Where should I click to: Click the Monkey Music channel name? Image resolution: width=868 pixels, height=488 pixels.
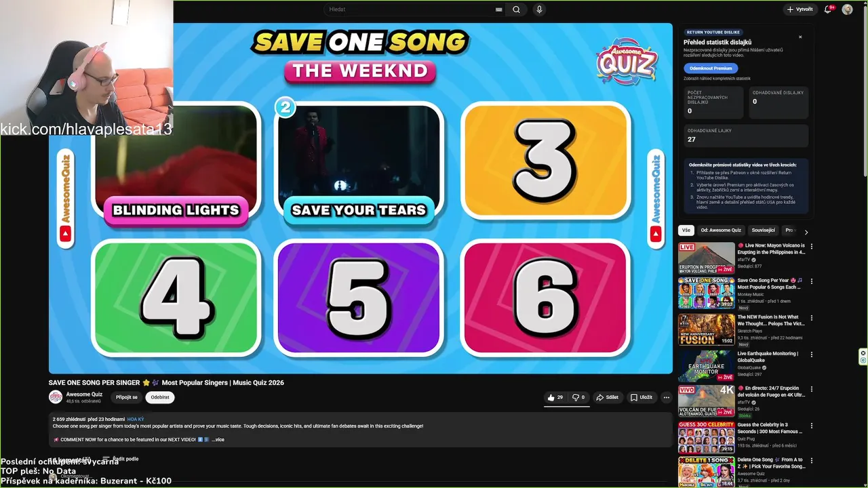click(751, 294)
